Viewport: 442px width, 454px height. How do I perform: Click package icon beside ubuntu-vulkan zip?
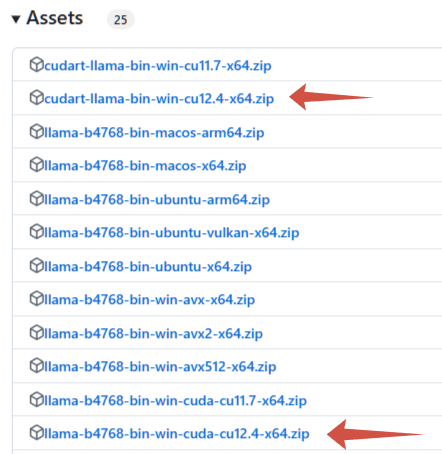tap(37, 232)
